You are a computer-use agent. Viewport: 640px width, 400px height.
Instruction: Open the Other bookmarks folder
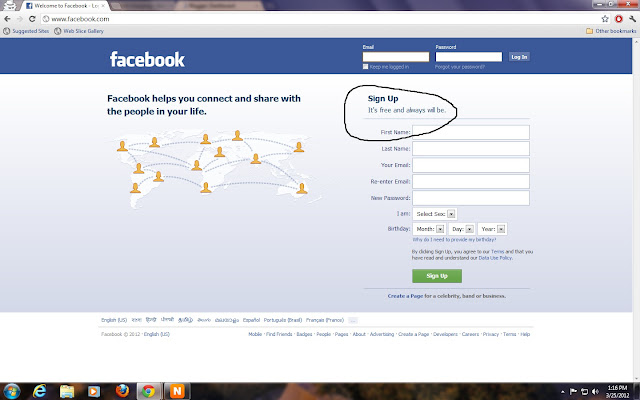coord(611,31)
